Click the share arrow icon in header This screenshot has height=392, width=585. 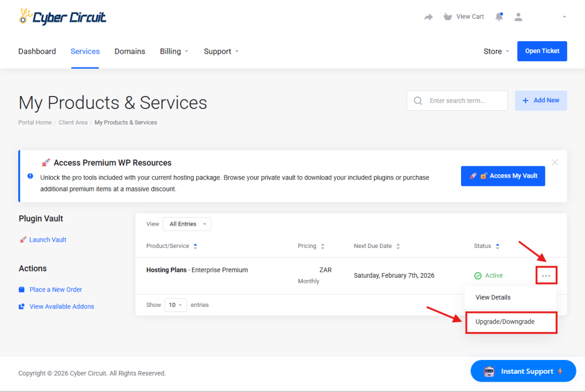tap(428, 17)
